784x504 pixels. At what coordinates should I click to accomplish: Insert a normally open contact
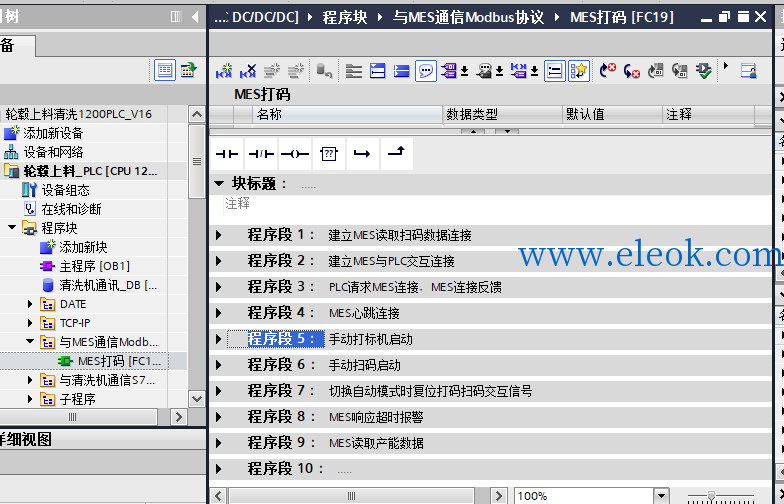227,154
